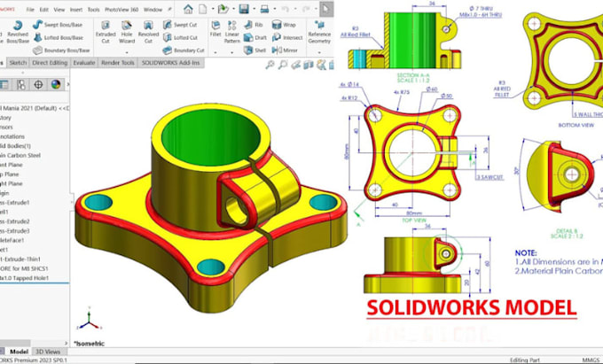
Task: Select the Solid Bodies(1) tree item
Action: click(15, 146)
